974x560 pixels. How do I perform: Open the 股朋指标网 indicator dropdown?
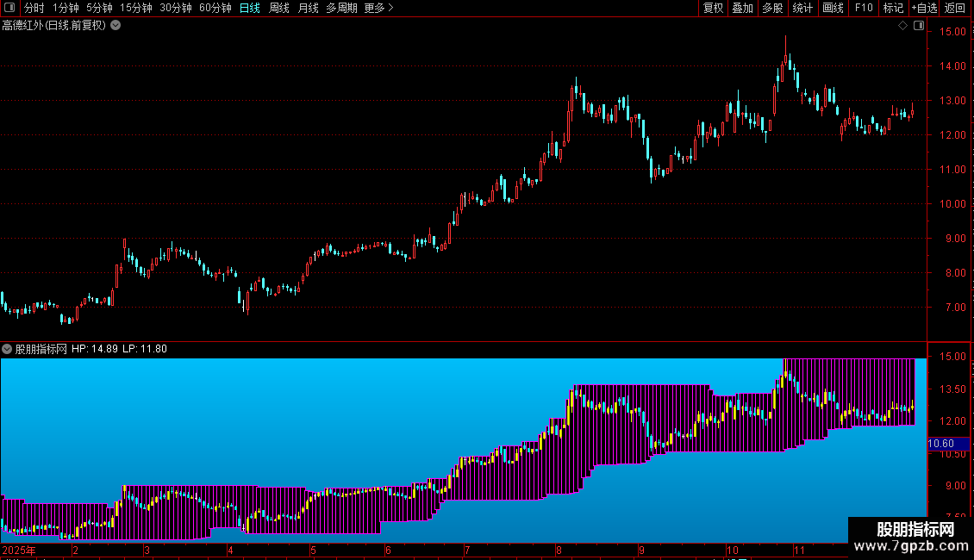click(7, 349)
